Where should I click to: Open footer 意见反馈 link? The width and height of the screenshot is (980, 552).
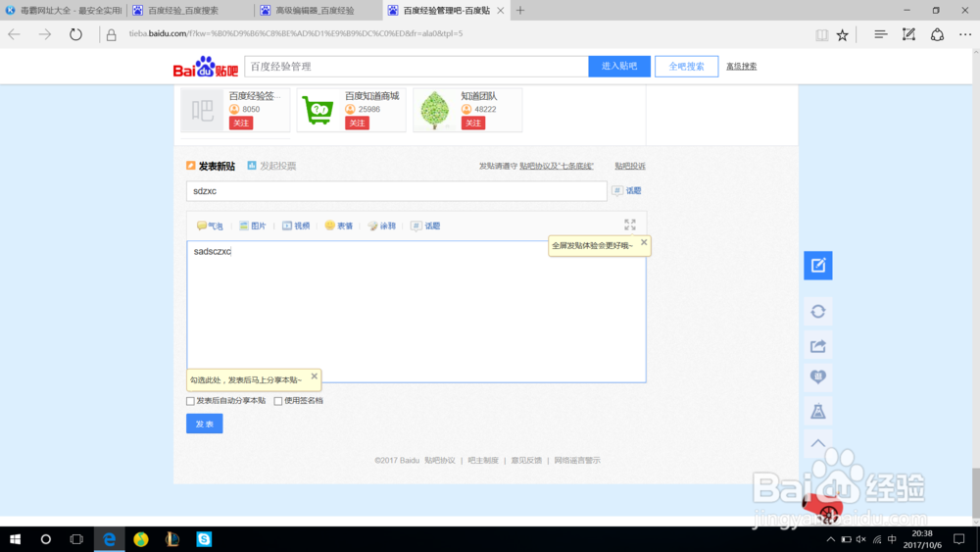[526, 461]
